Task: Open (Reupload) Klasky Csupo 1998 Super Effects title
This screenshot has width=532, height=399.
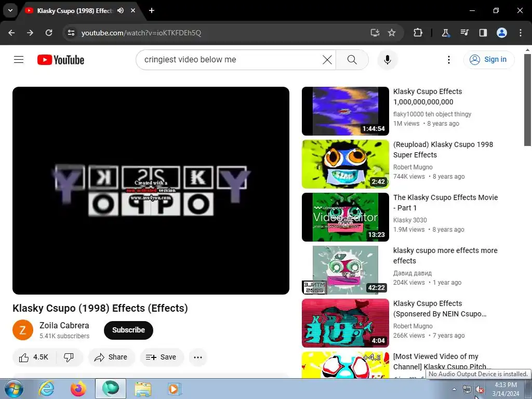Action: click(443, 150)
